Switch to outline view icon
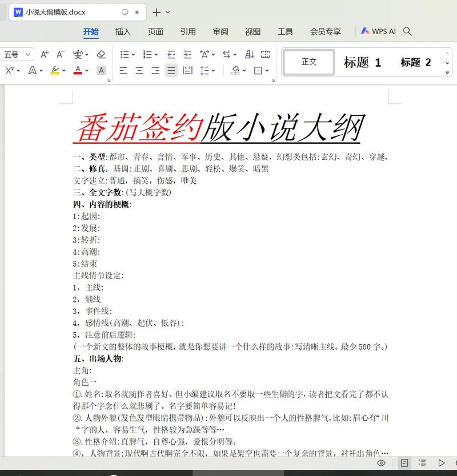 pyautogui.click(x=422, y=463)
